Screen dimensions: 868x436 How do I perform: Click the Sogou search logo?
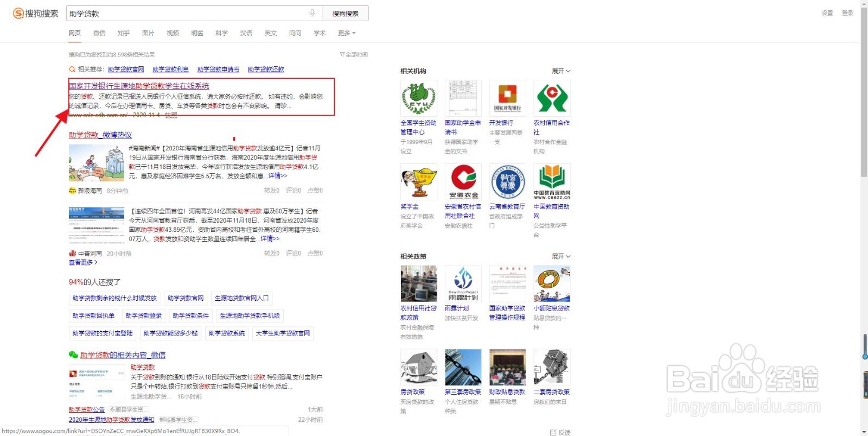click(36, 13)
